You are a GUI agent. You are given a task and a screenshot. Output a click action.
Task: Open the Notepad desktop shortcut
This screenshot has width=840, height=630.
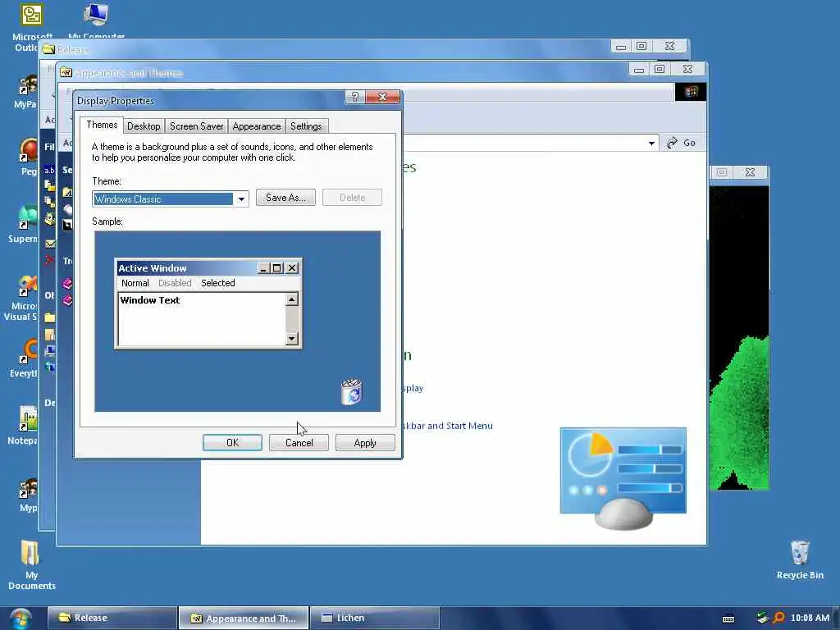pos(25,426)
